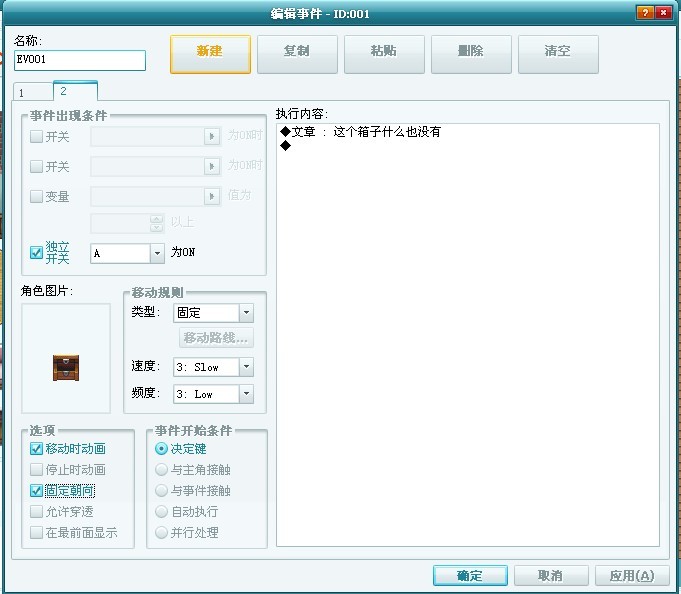
Task: Open the first 开关 switch selector arrow
Action: coord(212,136)
